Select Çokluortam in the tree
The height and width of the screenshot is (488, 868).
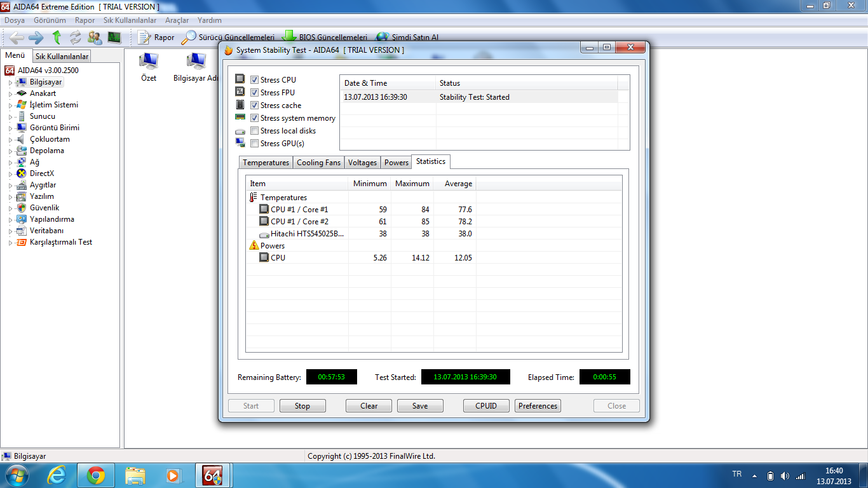pyautogui.click(x=50, y=139)
